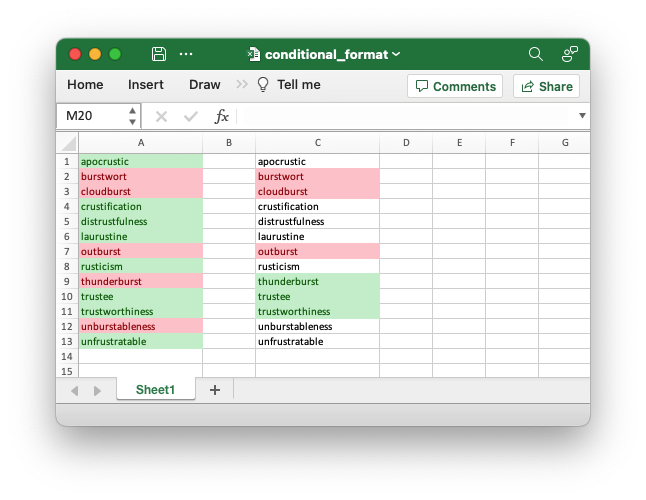This screenshot has width=646, height=500.
Task: Click the Save icon in title bar
Action: click(158, 54)
